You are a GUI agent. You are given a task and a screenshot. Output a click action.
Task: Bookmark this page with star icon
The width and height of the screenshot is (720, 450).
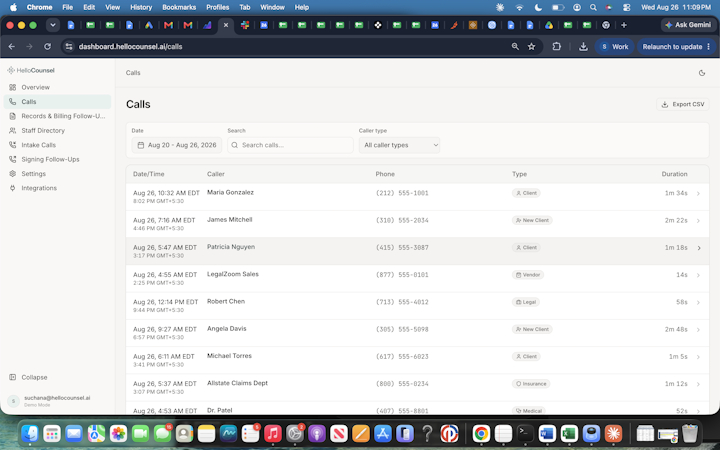pyautogui.click(x=531, y=47)
